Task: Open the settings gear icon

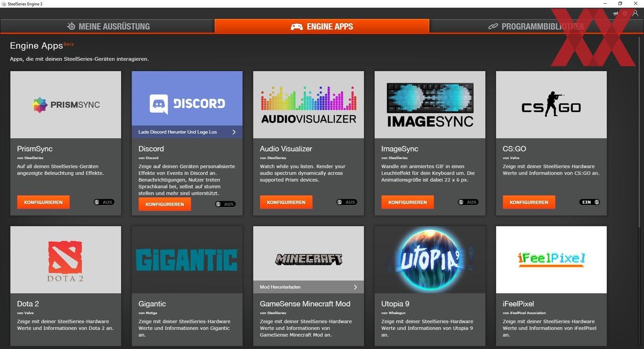Action: tap(625, 14)
